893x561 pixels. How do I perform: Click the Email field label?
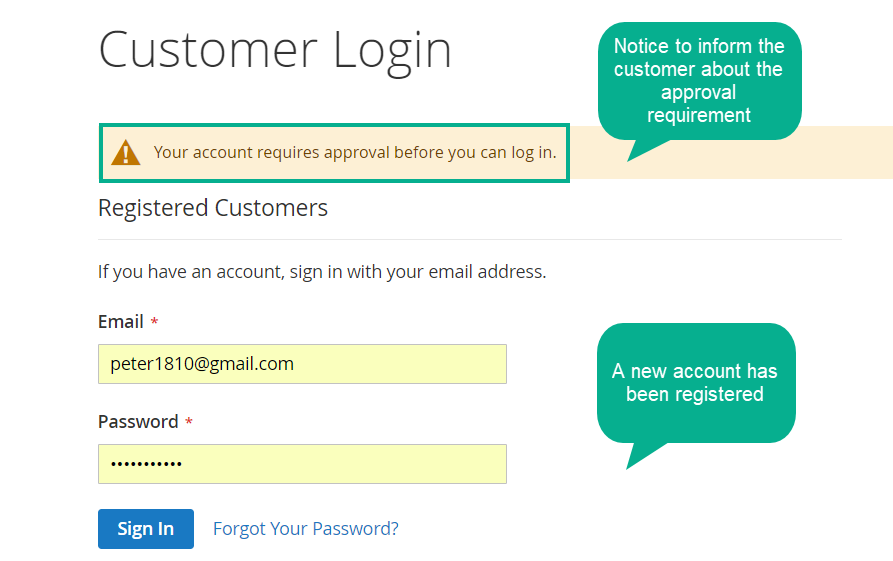(121, 322)
